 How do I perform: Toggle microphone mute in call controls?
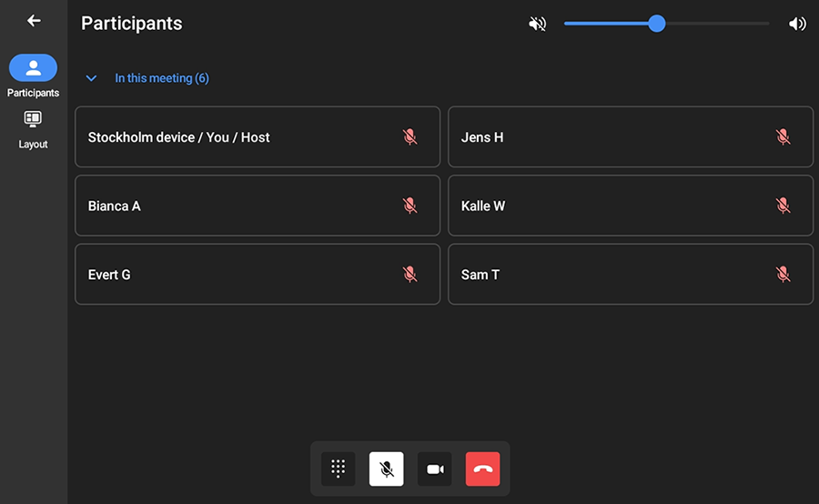pyautogui.click(x=386, y=469)
